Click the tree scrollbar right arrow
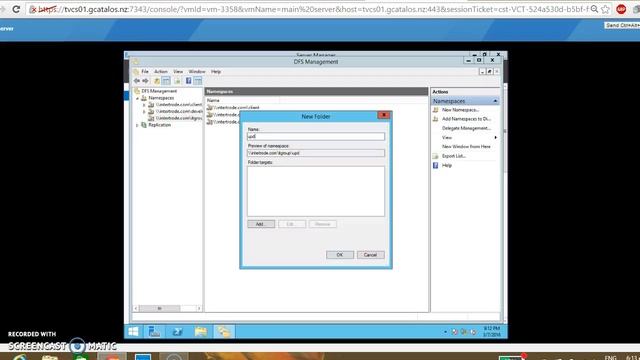Image resolution: width=640 pixels, height=360 pixels. click(x=199, y=308)
